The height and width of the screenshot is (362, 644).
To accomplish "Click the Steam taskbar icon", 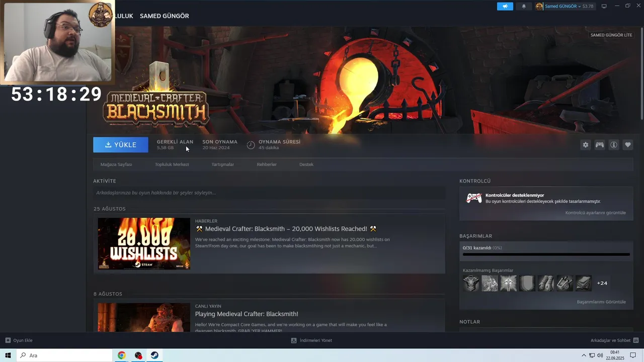I will [155, 355].
